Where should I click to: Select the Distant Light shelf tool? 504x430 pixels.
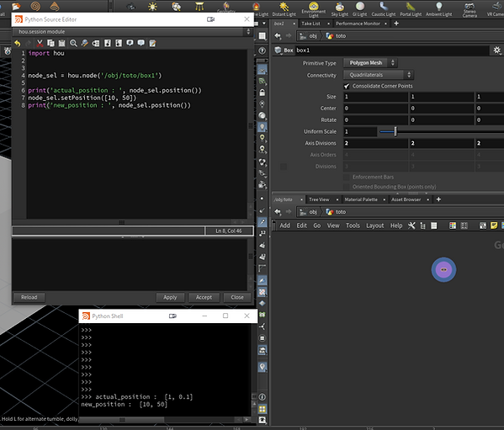(284, 9)
